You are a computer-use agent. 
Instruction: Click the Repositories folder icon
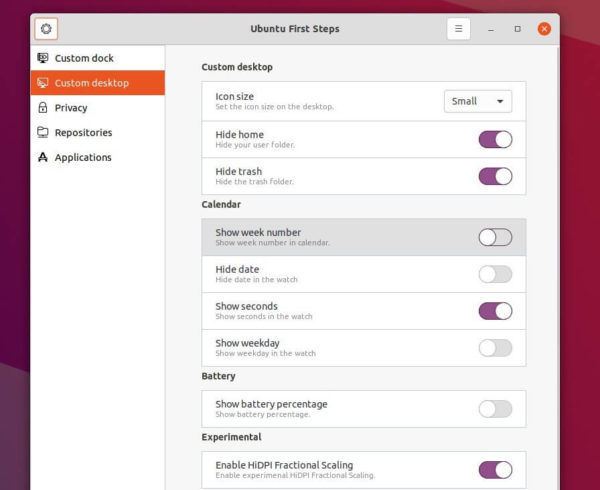(x=43, y=132)
